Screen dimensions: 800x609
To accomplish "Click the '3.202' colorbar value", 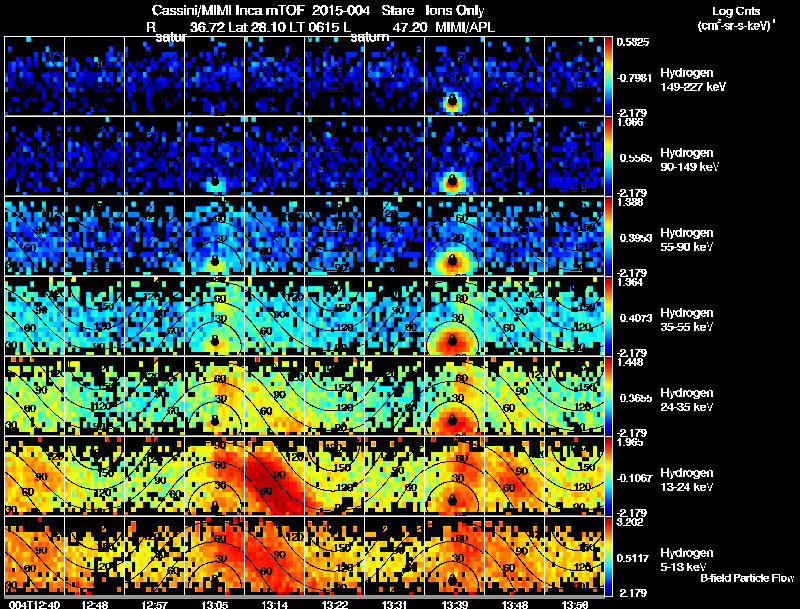I will (630, 522).
